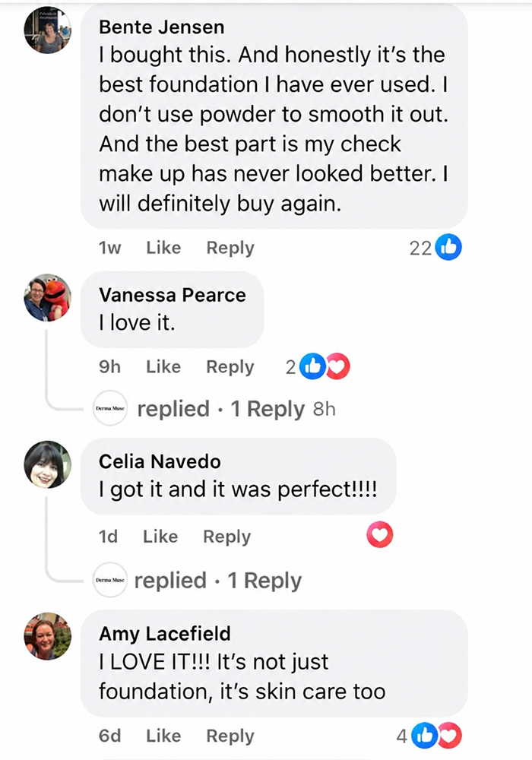Like Bente Jensen's comment
Viewport: 532px width, 760px height.
click(x=163, y=248)
